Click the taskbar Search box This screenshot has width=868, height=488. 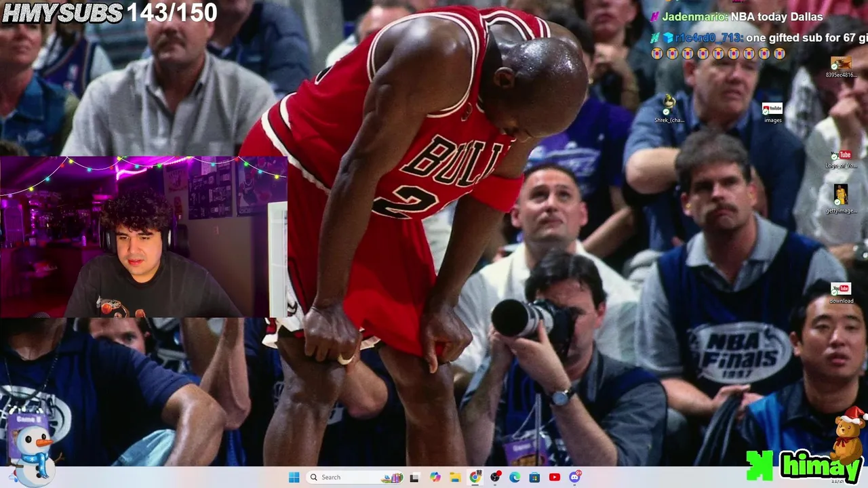tap(355, 477)
